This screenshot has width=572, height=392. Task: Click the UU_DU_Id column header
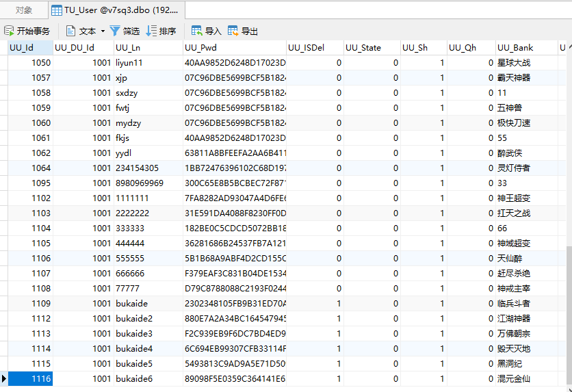(83, 48)
